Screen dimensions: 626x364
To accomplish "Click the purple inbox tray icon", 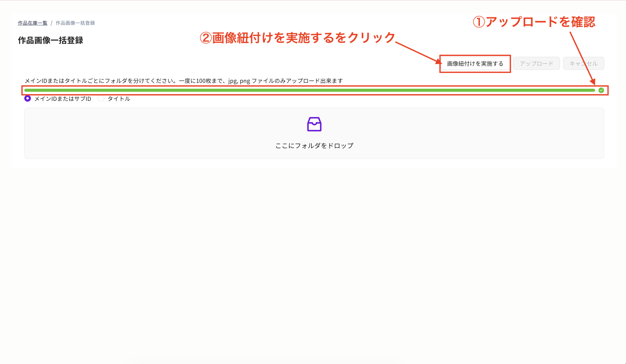I will (x=314, y=124).
